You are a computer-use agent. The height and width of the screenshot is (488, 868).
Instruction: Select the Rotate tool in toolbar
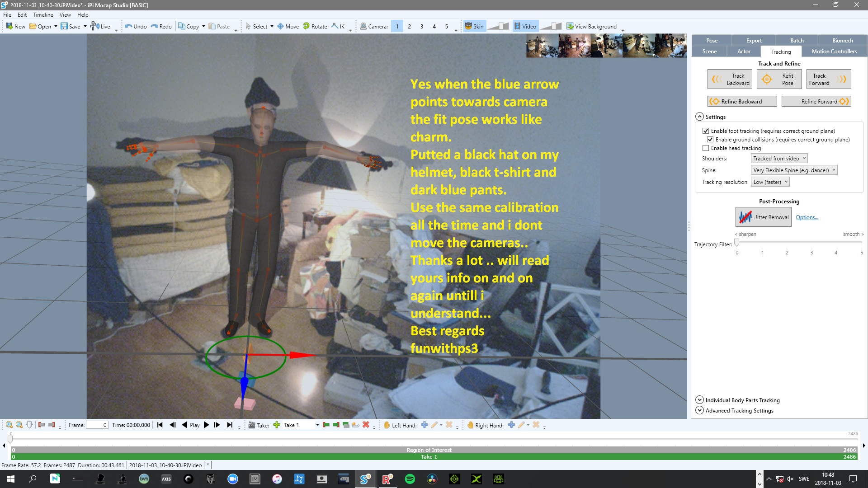click(x=315, y=26)
